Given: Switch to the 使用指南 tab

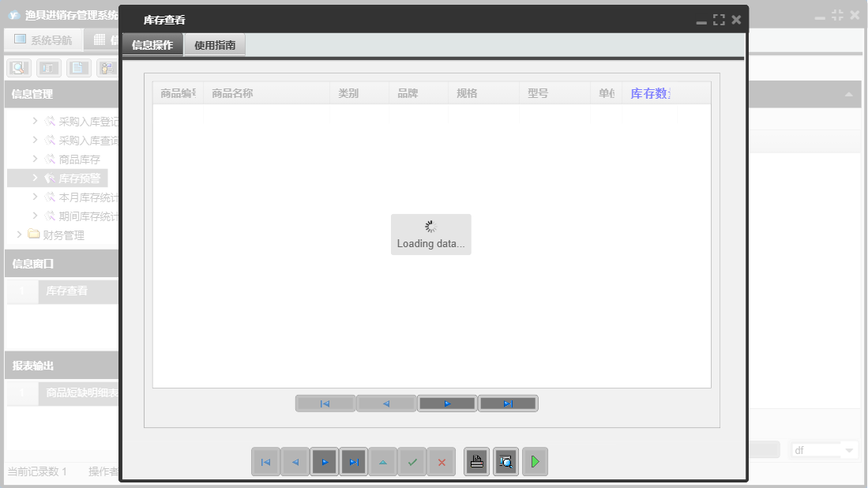Looking at the screenshot, I should point(212,45).
